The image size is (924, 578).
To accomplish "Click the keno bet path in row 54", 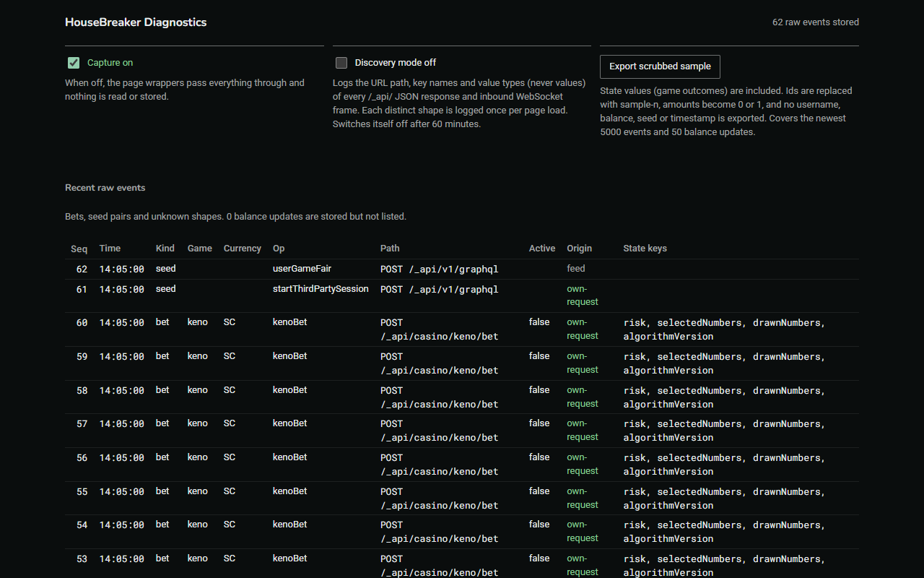I will (x=440, y=532).
